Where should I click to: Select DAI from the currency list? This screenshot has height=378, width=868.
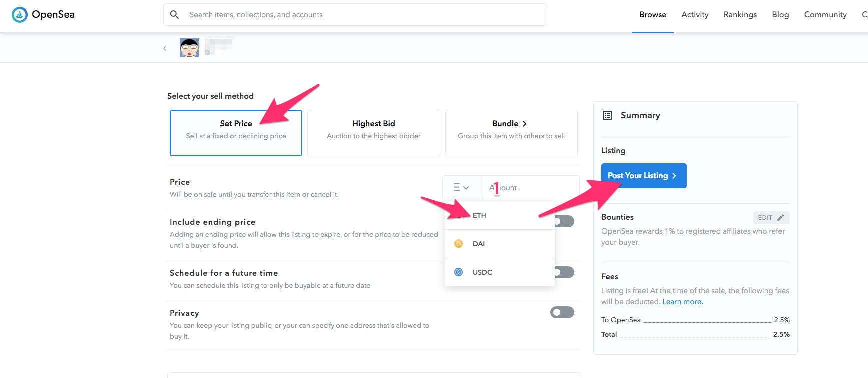(500, 244)
